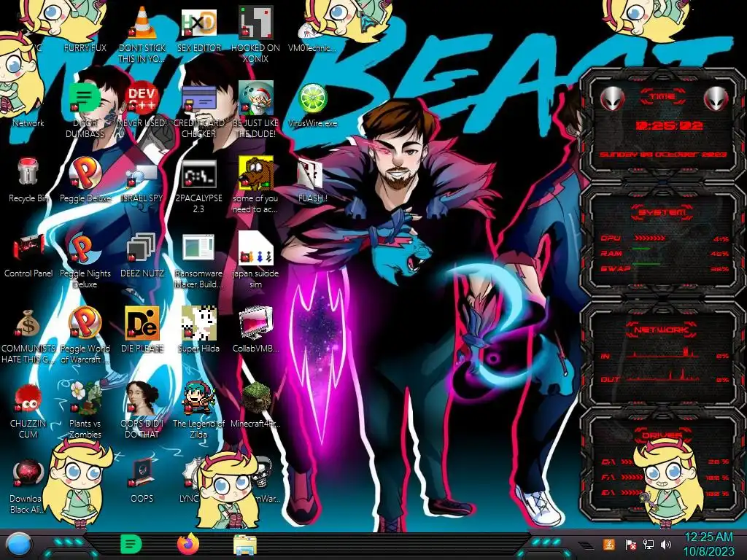Screen dimensions: 747x560
Task: Click the date text in Time widget
Action: (x=663, y=155)
